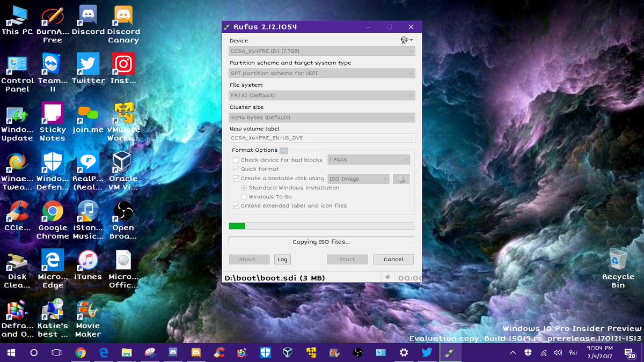
Task: Open Google Chrome desktop shortcut
Action: [53, 220]
